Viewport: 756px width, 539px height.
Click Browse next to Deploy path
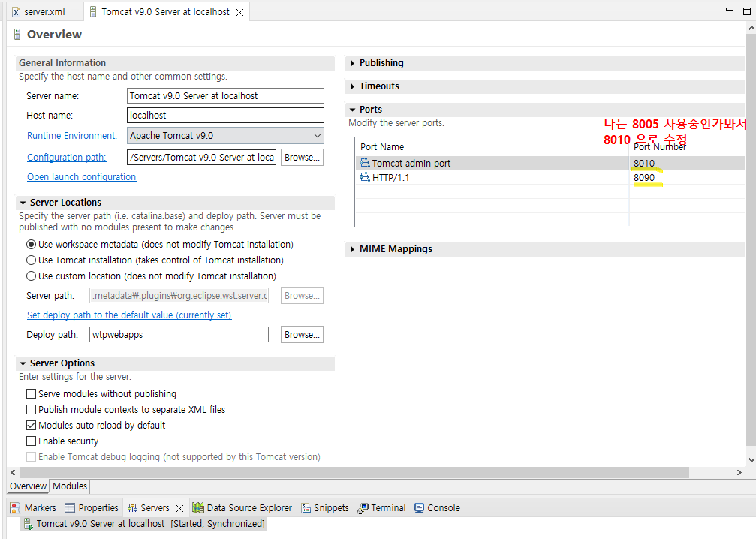click(302, 335)
